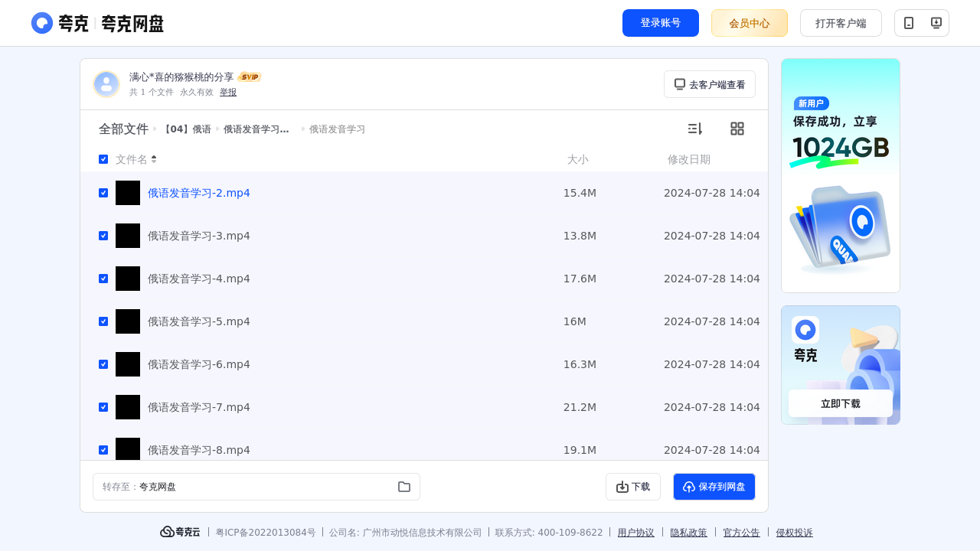Image resolution: width=980 pixels, height=551 pixels.
Task: Open file 俄语发音学习-8.mp4
Action: pyautogui.click(x=199, y=450)
